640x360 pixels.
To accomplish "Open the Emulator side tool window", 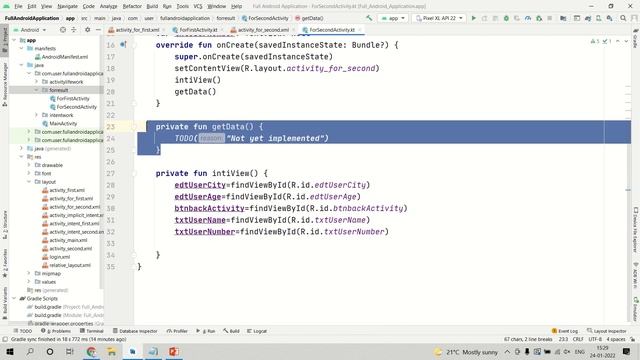I will [636, 309].
